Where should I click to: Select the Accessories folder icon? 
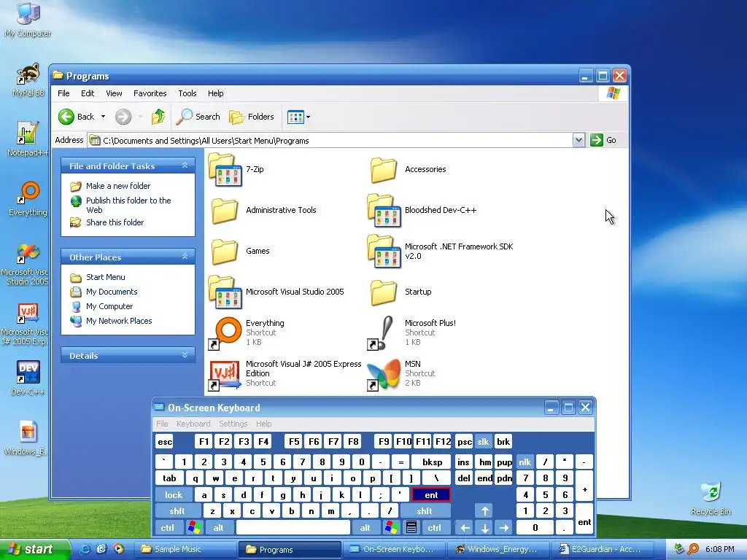(383, 169)
